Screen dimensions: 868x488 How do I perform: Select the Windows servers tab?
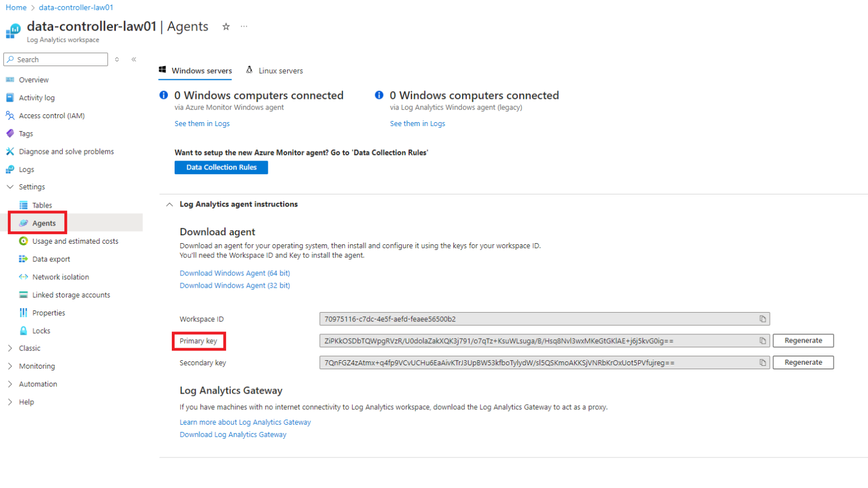(201, 71)
